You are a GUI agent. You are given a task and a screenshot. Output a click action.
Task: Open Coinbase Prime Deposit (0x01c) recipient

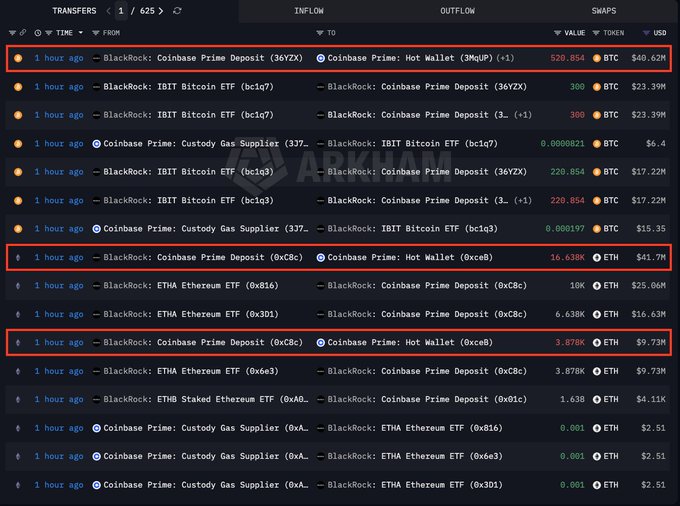click(x=427, y=399)
